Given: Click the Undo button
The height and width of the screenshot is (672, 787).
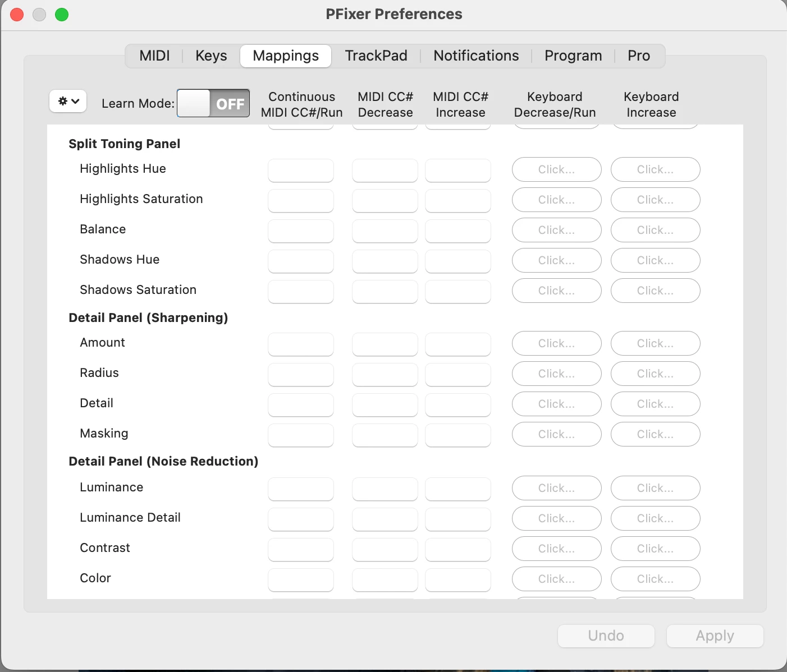Looking at the screenshot, I should tap(606, 636).
